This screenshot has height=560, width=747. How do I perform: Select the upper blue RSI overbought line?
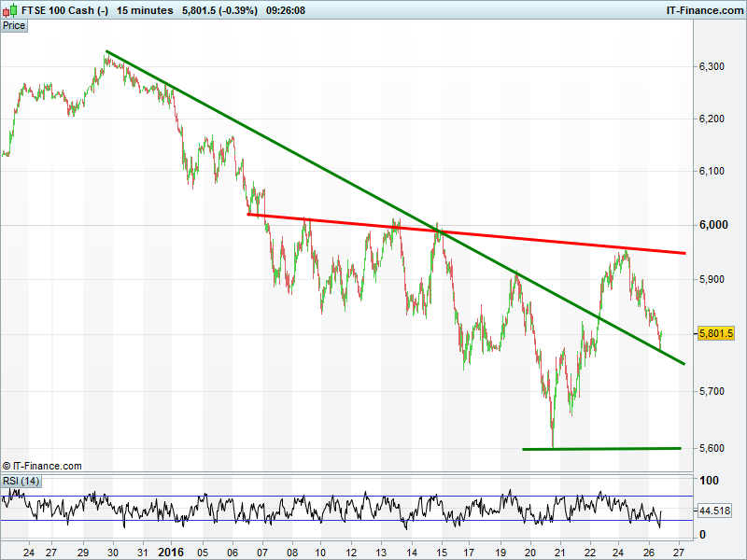tap(346, 497)
